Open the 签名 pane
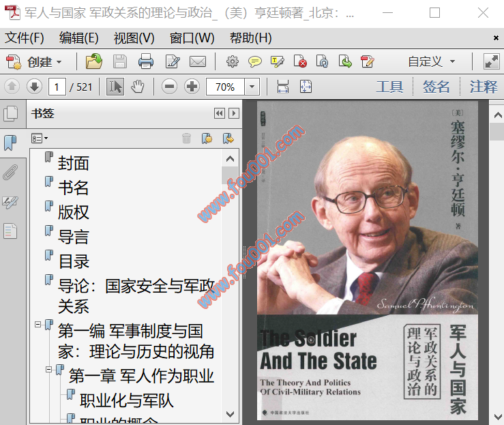The image size is (504, 425). (436, 87)
